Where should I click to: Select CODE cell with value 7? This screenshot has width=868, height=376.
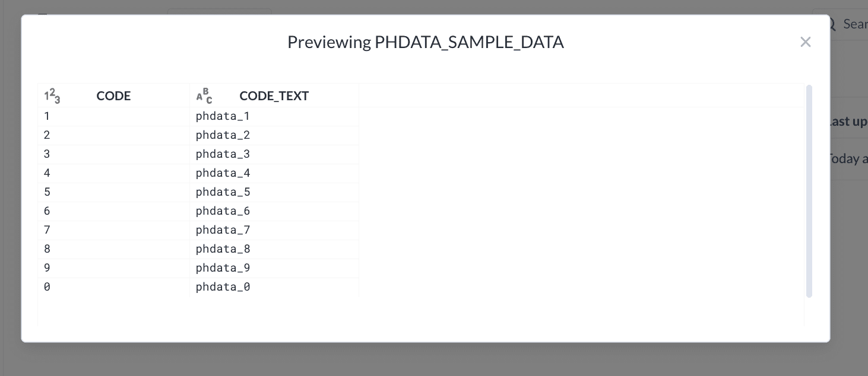(47, 230)
